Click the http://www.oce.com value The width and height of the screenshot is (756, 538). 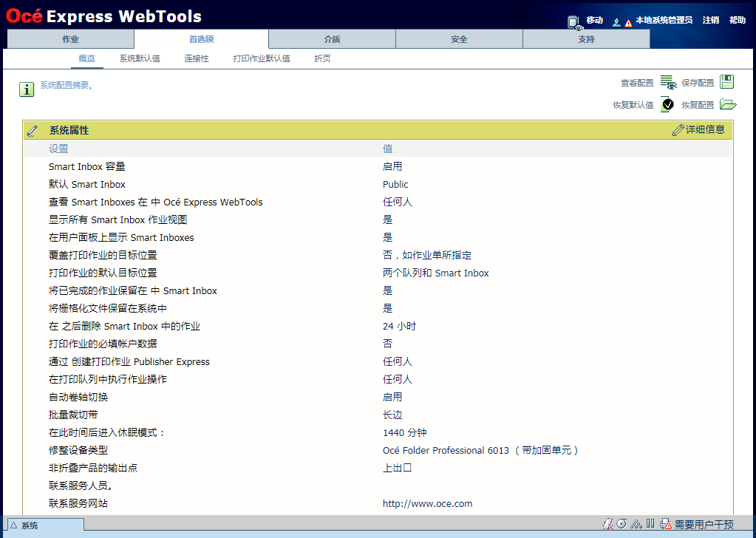(x=428, y=503)
